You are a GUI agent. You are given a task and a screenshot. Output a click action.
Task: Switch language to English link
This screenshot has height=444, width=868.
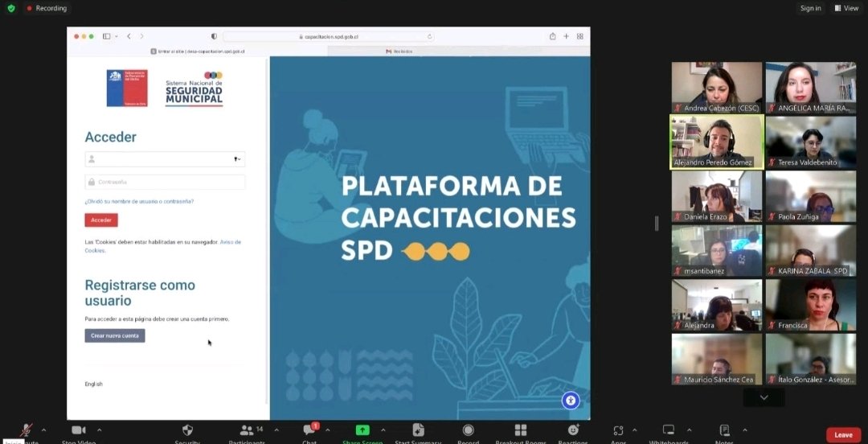(93, 384)
